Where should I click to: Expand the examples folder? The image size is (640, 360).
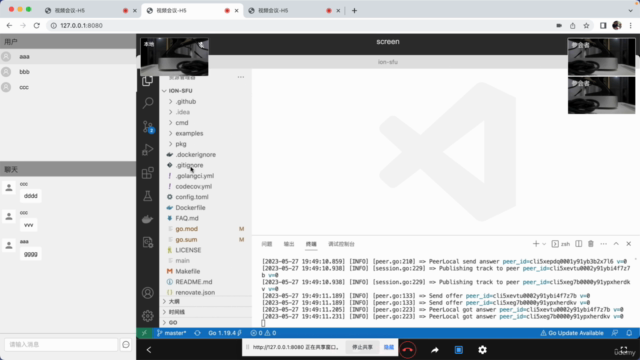pos(186,133)
